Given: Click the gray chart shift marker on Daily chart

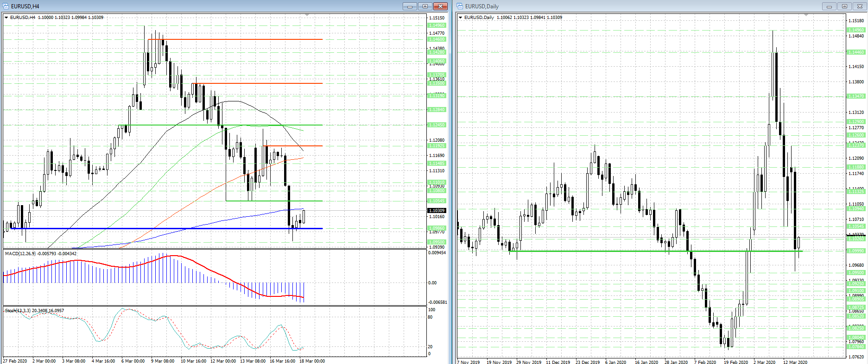Looking at the screenshot, I should tap(806, 15).
